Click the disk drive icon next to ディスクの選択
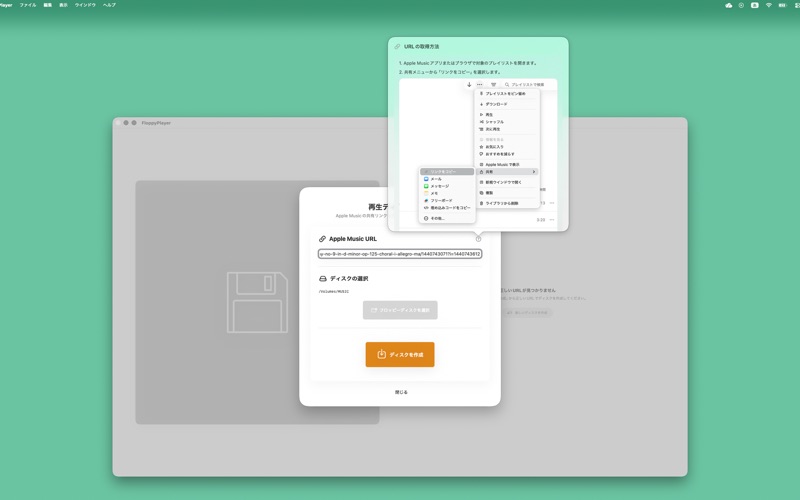This screenshot has width=800, height=500. [322, 279]
